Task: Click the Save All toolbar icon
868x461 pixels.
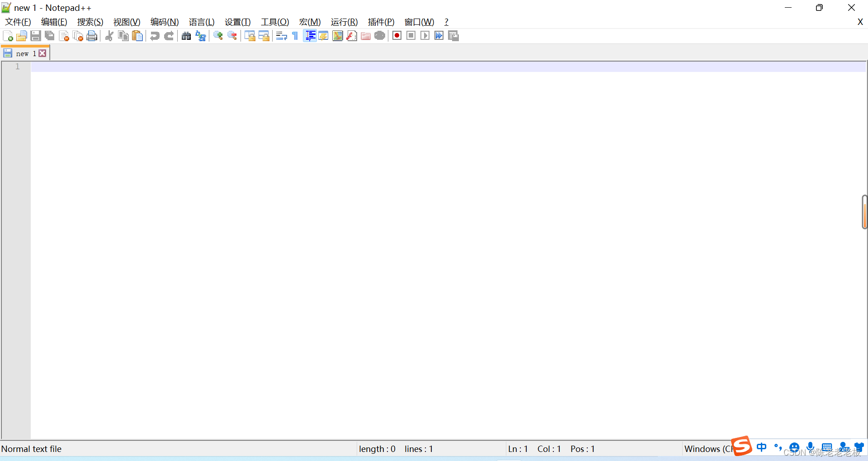Action: [49, 36]
